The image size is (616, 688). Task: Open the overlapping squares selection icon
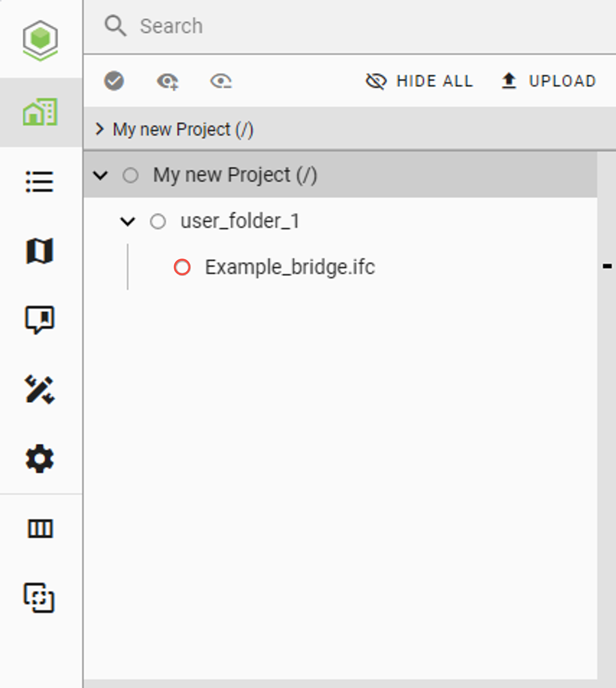[x=39, y=598]
